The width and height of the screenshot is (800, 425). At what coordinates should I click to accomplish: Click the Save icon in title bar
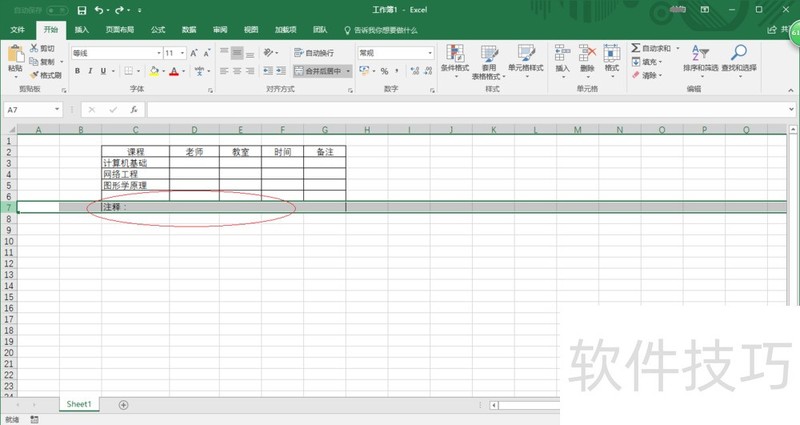click(x=82, y=10)
